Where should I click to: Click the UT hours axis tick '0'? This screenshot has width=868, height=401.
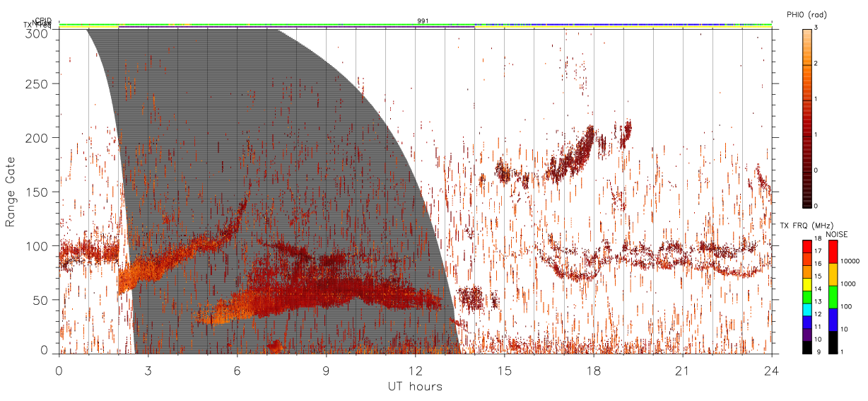click(x=59, y=370)
